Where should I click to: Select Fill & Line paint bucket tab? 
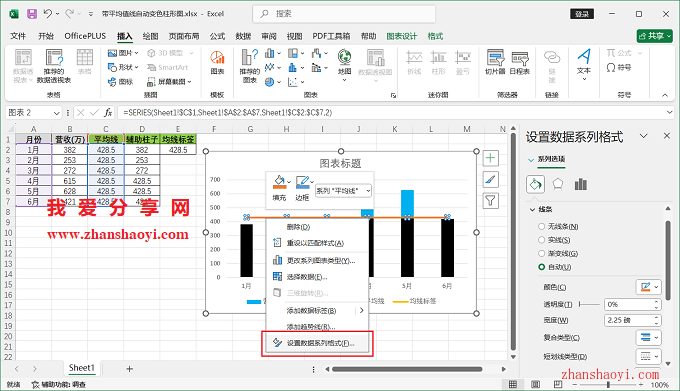[535, 184]
